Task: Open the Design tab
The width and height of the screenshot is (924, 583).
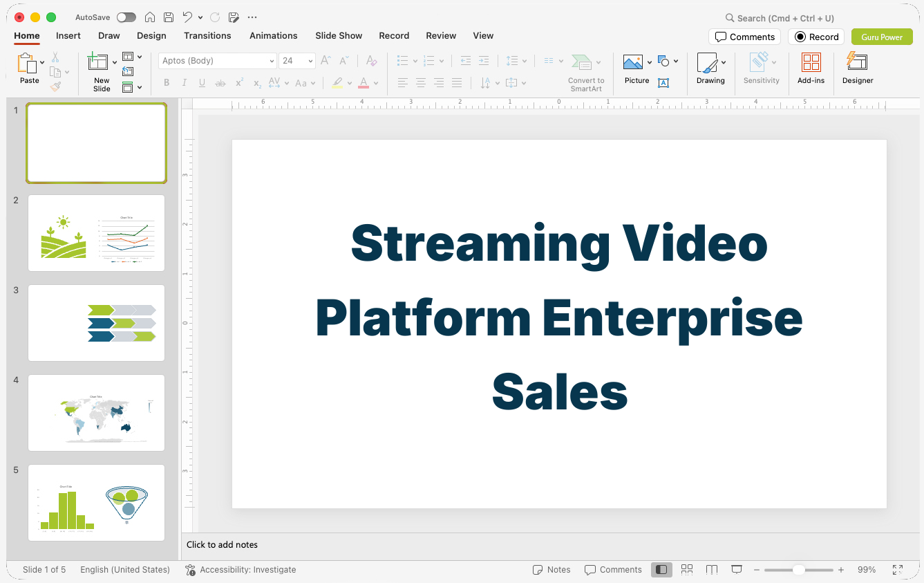Action: click(x=151, y=35)
